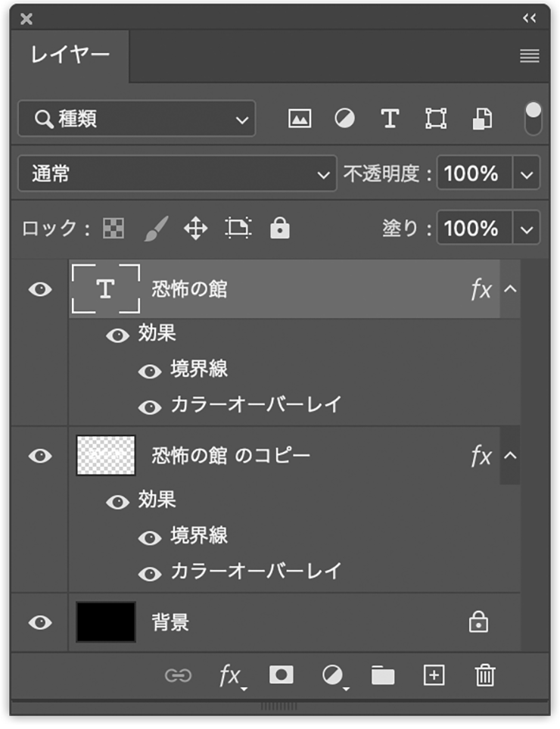
Task: Filter layers by adjustment layer icon
Action: pos(345,119)
